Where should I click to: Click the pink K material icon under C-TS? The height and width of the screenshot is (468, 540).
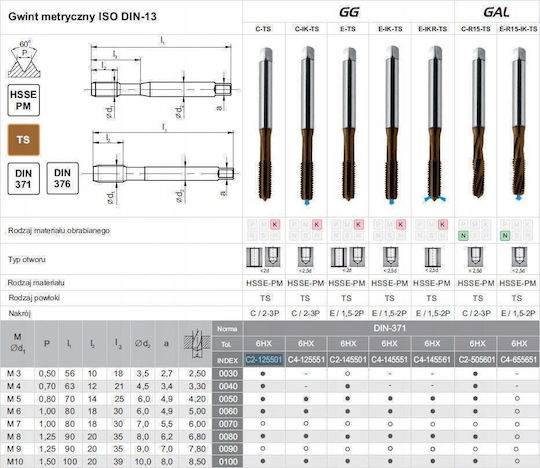pyautogui.click(x=274, y=225)
